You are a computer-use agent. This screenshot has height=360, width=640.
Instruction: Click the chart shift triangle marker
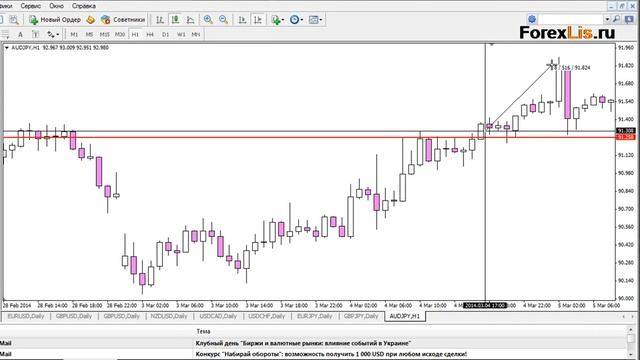(491, 44)
